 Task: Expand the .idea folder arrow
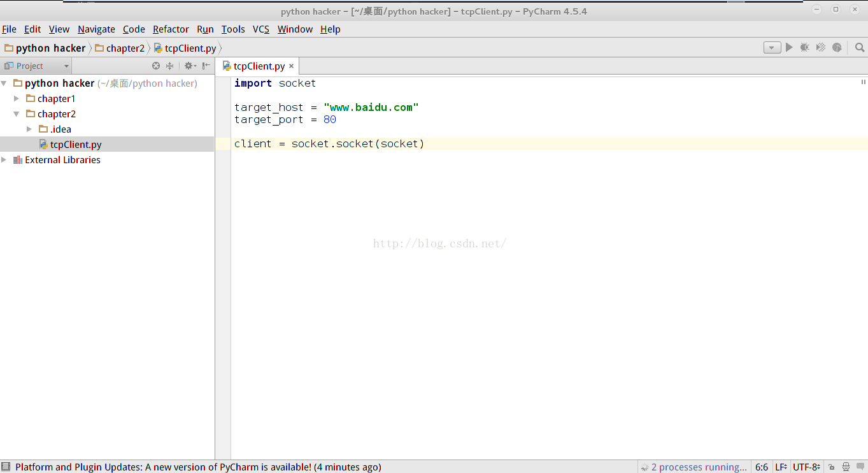29,129
